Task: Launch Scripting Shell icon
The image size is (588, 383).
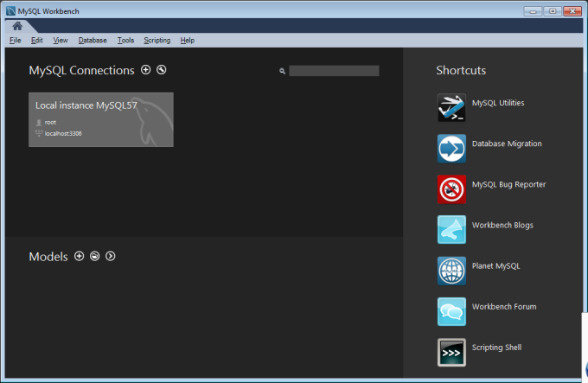Action: pos(451,352)
